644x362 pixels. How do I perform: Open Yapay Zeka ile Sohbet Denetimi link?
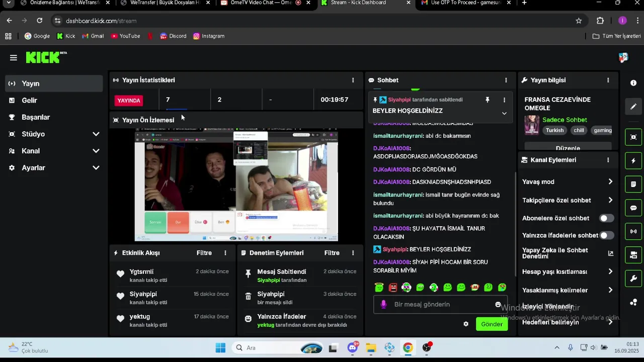568,253
